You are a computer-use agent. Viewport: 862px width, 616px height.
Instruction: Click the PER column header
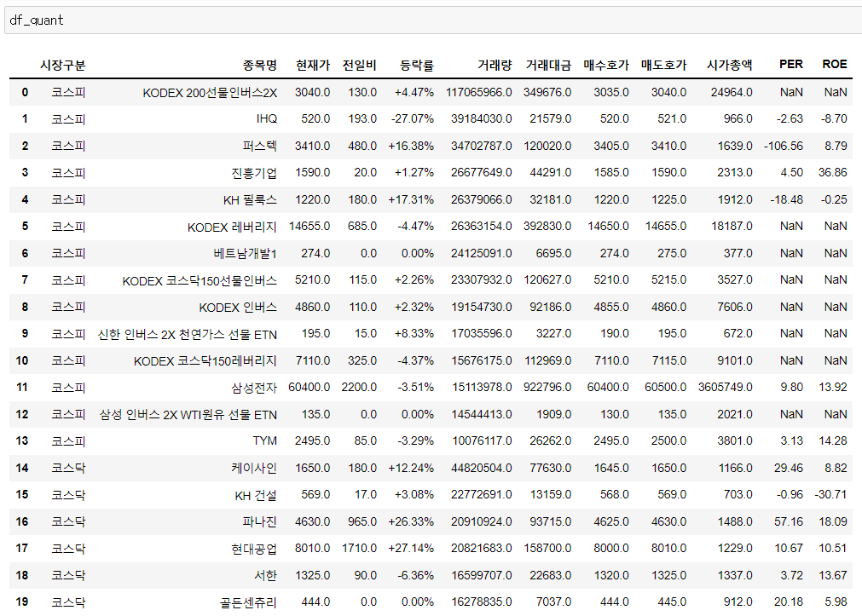(x=791, y=64)
